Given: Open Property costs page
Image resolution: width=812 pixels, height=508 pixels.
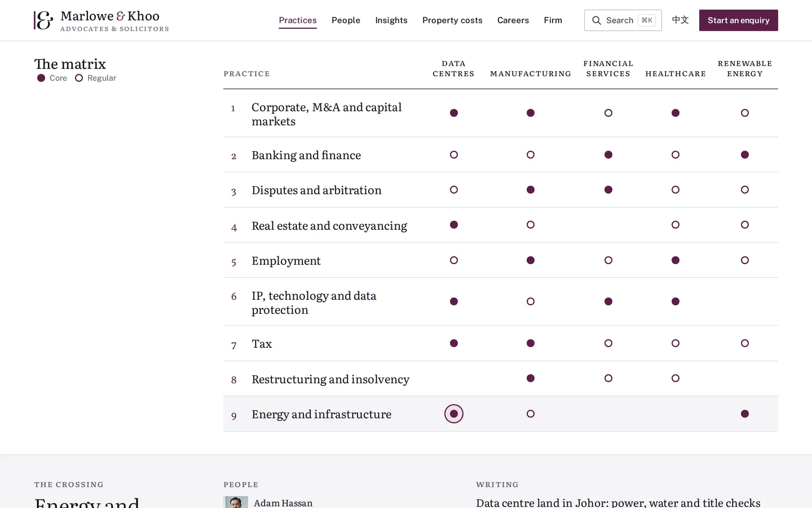Looking at the screenshot, I should 452,20.
